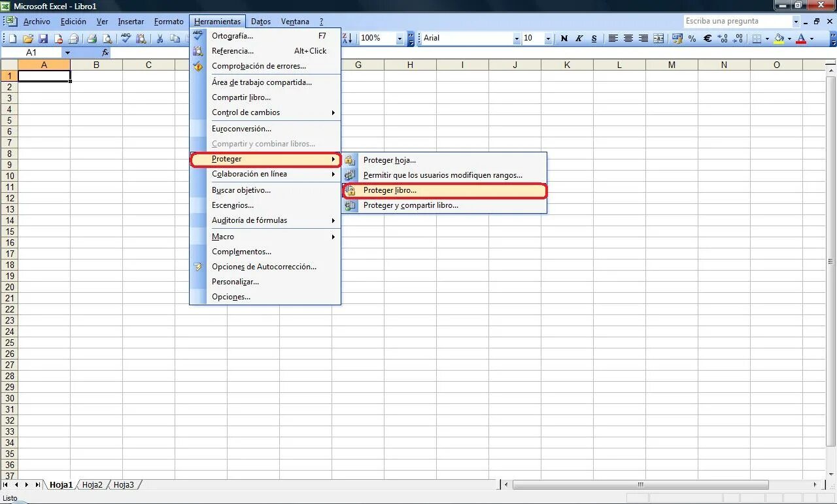The image size is (837, 504).
Task: Sort descending with the Z-A icon
Action: [347, 39]
